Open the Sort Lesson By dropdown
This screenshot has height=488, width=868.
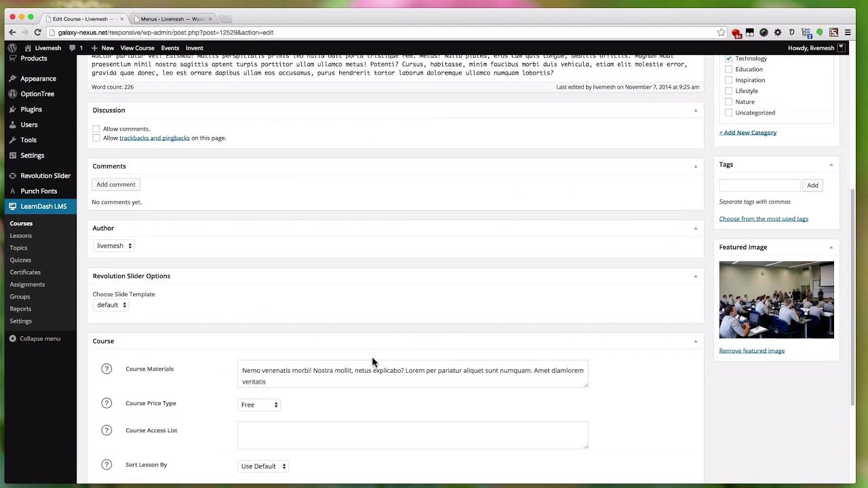(x=263, y=466)
